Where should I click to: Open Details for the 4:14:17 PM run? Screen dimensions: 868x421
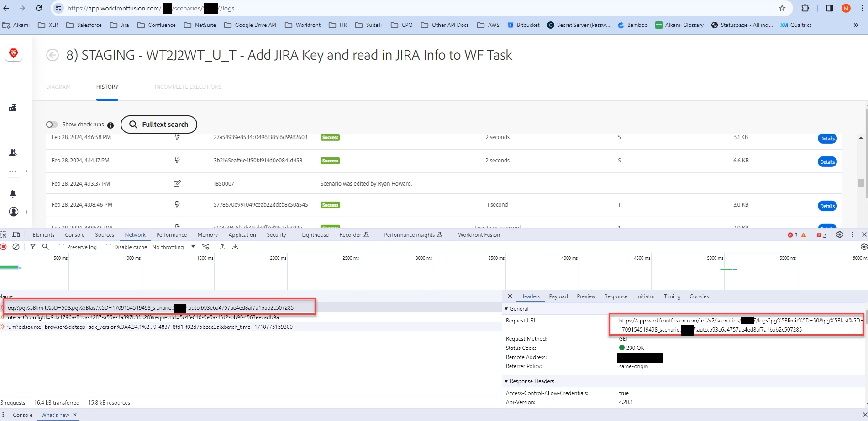coord(827,162)
